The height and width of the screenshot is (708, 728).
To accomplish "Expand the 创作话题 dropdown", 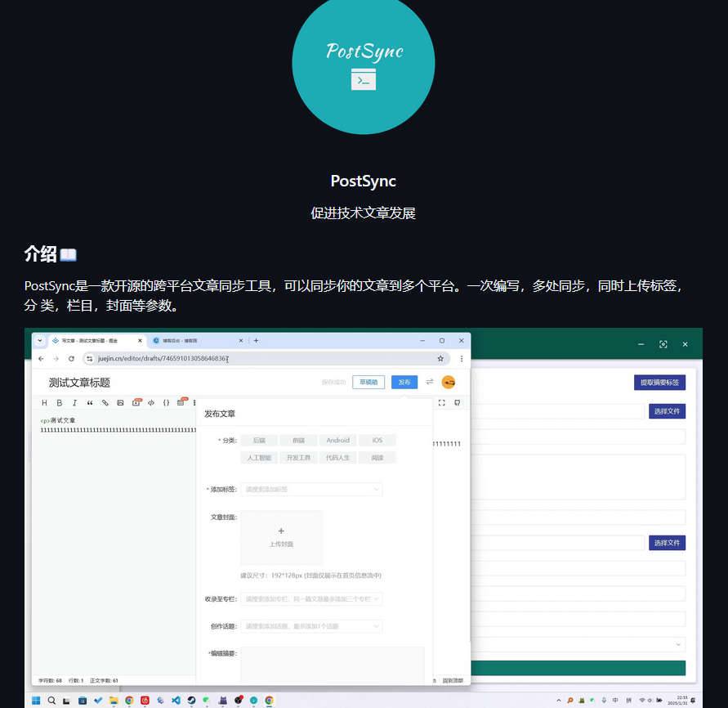I will click(311, 626).
